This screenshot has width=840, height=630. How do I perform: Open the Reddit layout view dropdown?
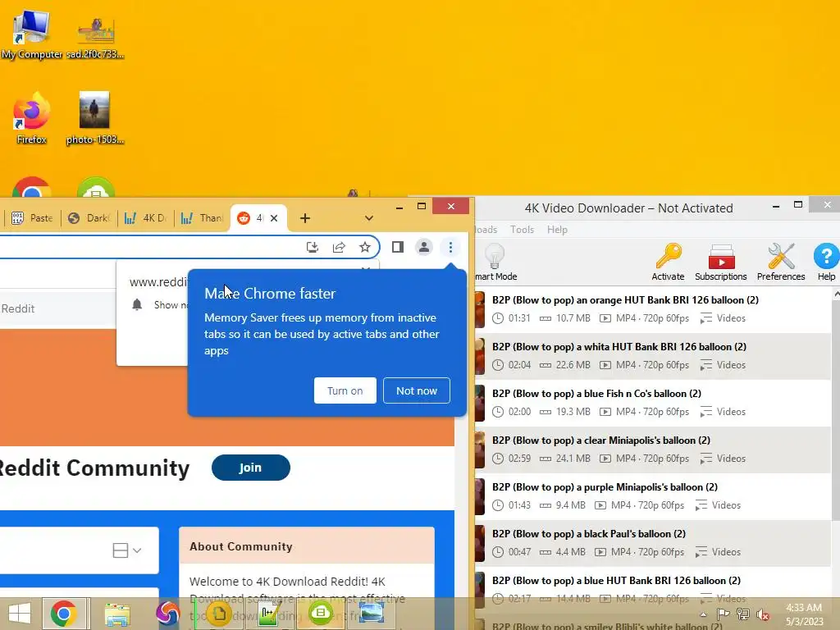pyautogui.click(x=127, y=550)
